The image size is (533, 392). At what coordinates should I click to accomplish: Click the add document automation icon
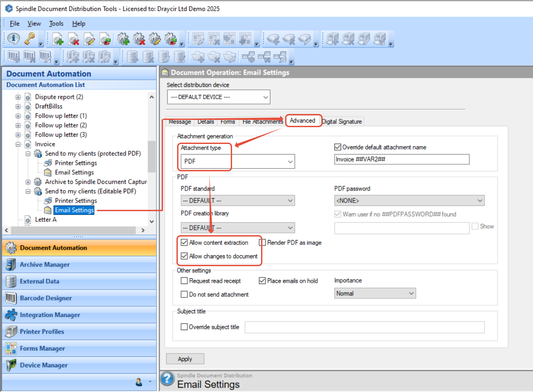click(58, 39)
